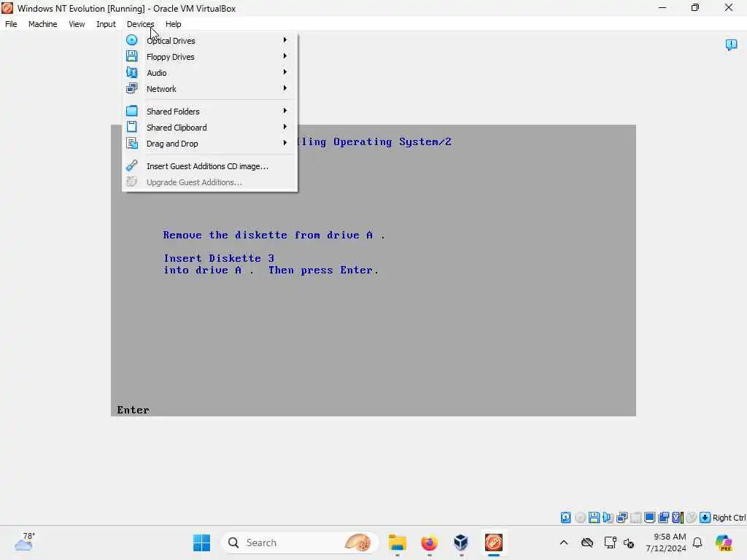Click the VirtualBox app icon in title bar
Screen dimensions: 747x560
(7, 8)
